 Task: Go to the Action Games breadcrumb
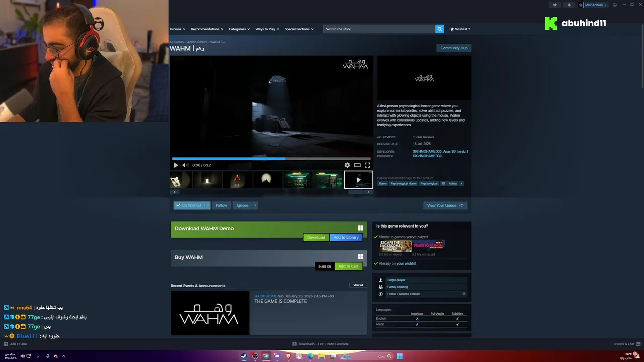(197, 42)
